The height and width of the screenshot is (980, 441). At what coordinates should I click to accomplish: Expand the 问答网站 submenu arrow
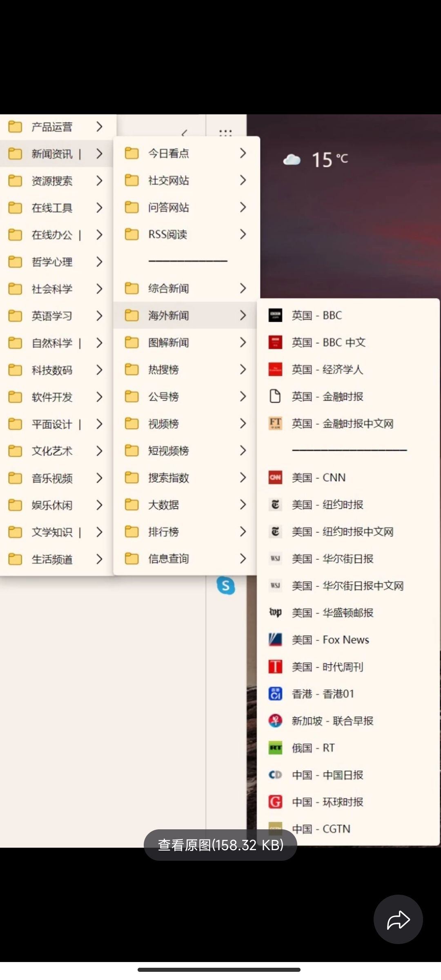point(243,207)
